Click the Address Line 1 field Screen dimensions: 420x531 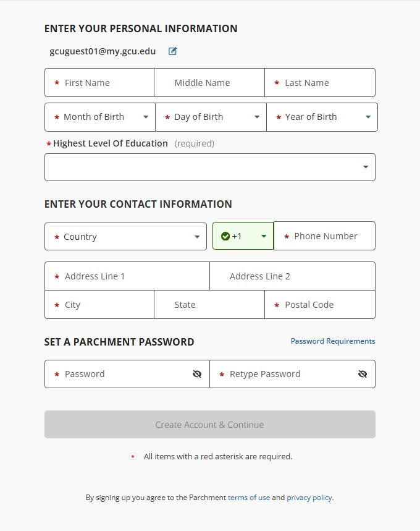[127, 276]
